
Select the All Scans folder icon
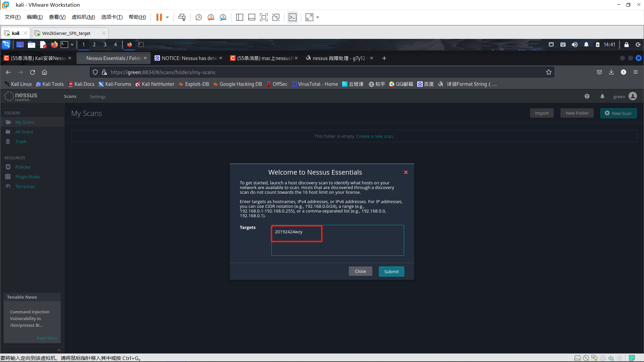[x=8, y=131]
